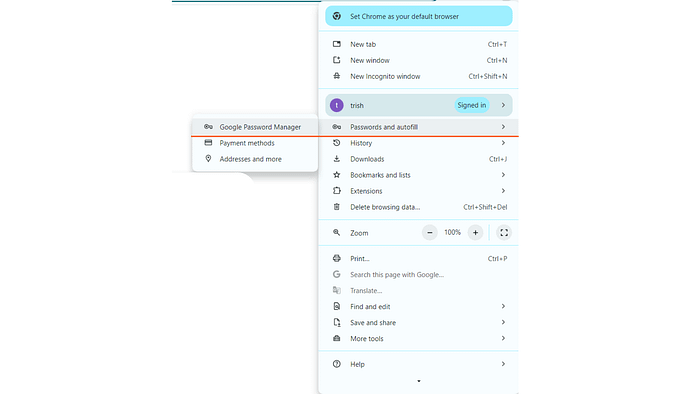
Task: Click the key icon beside Passwords and autofill
Action: [x=337, y=127]
